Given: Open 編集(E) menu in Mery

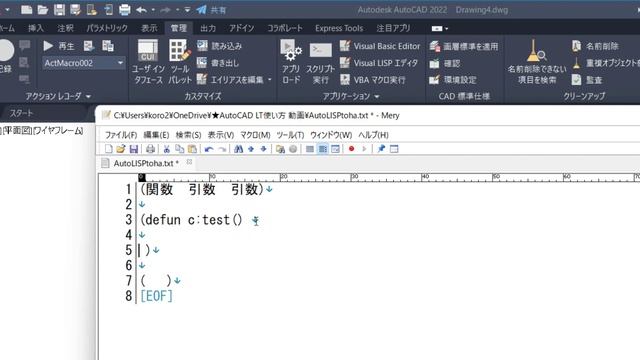Looking at the screenshot, I should click(x=156, y=135).
